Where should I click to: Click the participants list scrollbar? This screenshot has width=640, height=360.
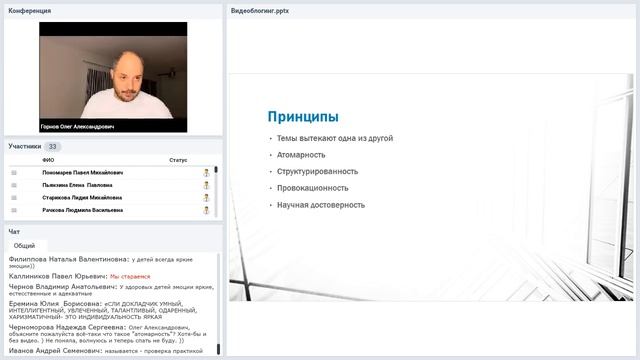tap(216, 192)
